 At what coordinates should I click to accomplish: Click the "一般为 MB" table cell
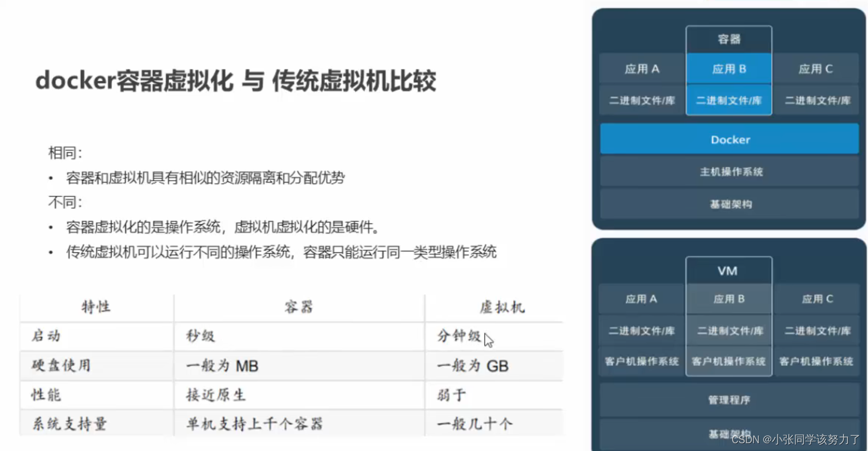299,365
